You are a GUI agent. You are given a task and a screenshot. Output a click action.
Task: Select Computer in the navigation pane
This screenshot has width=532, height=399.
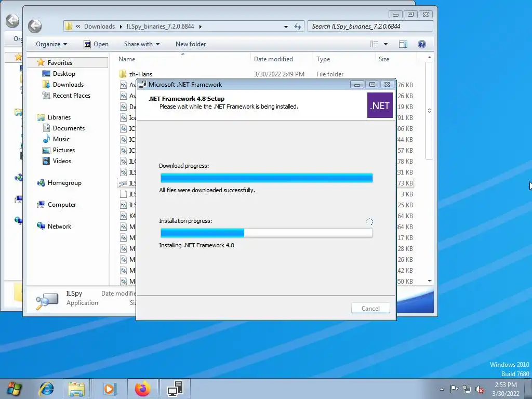[62, 205]
